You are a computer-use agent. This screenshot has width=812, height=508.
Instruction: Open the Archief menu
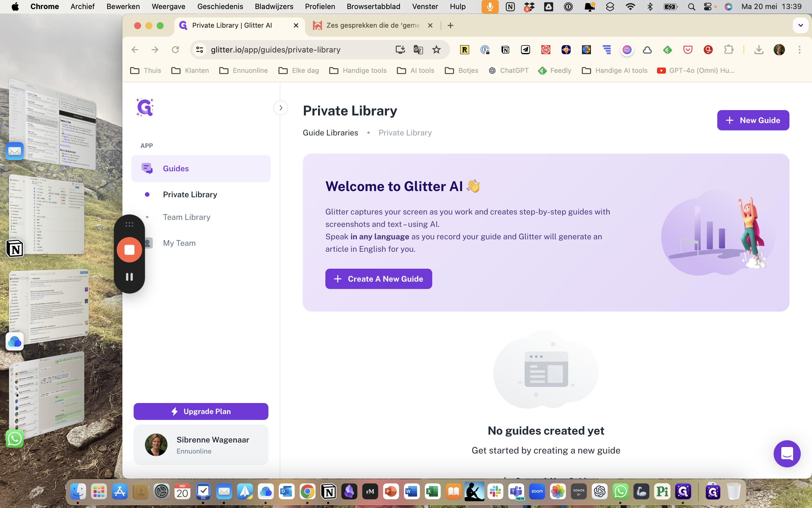click(83, 6)
